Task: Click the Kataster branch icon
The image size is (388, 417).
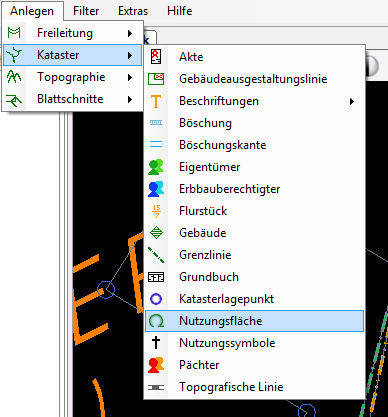Action: [x=14, y=55]
